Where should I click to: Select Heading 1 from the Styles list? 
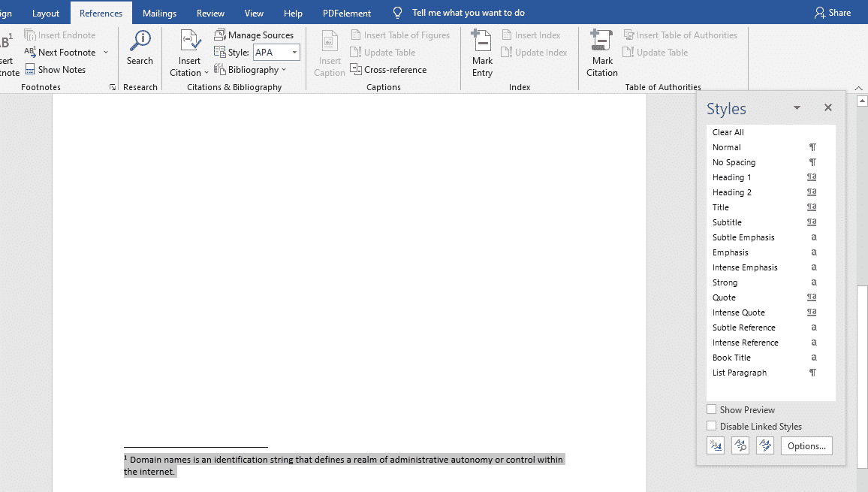[731, 177]
